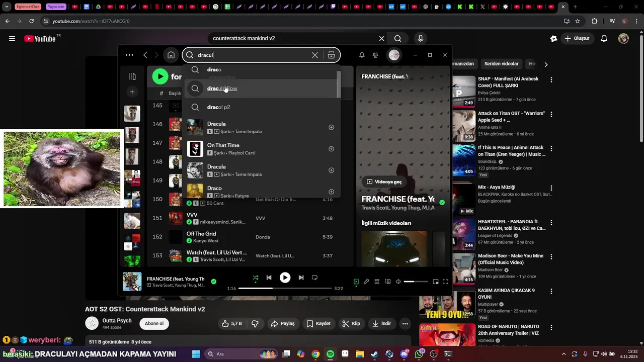The image size is (644, 362).
Task: Enter Spotify fullscreen mode
Action: pyautogui.click(x=445, y=282)
